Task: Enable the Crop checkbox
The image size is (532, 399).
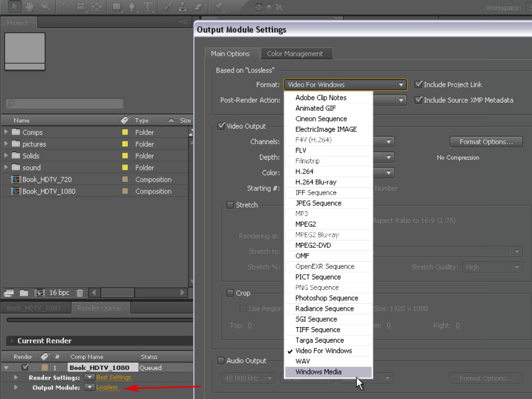Action: (x=230, y=293)
